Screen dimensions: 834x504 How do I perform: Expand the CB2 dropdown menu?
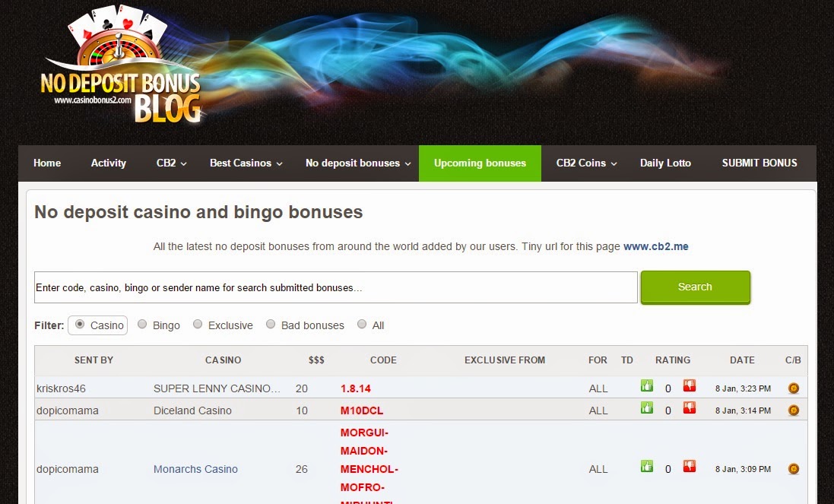point(171,163)
